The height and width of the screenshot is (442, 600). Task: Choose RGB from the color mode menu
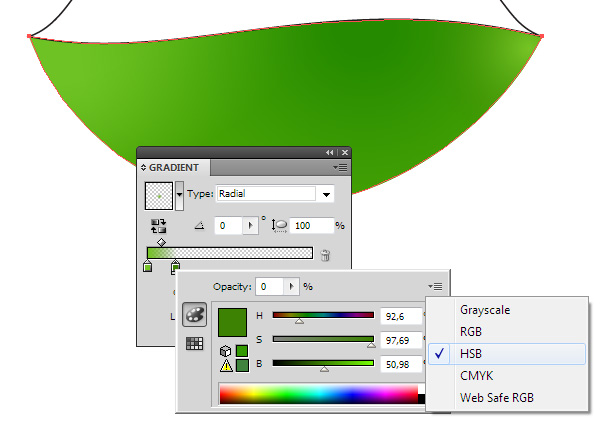(x=471, y=332)
